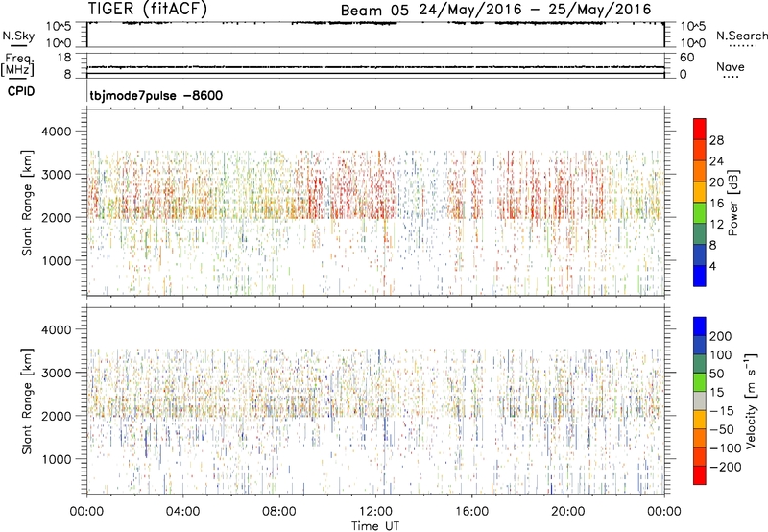This screenshot has height=532, width=768.
Task: Click the "Velocity [m s⁻¹]" colorbar title
Action: click(x=751, y=400)
